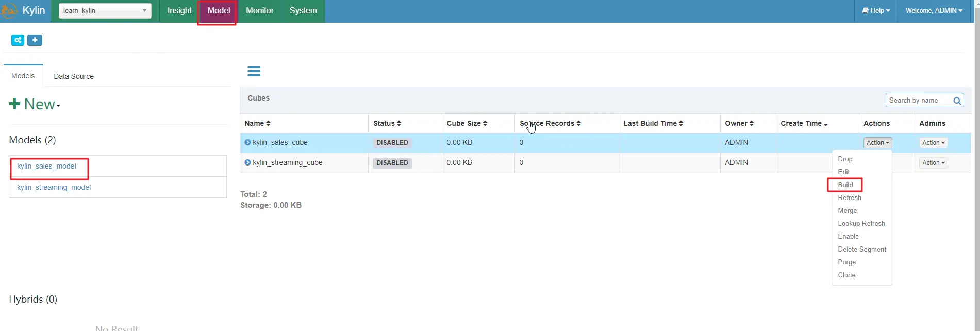The width and height of the screenshot is (980, 331).
Task: Choose Refresh from the Action menu
Action: click(x=850, y=197)
